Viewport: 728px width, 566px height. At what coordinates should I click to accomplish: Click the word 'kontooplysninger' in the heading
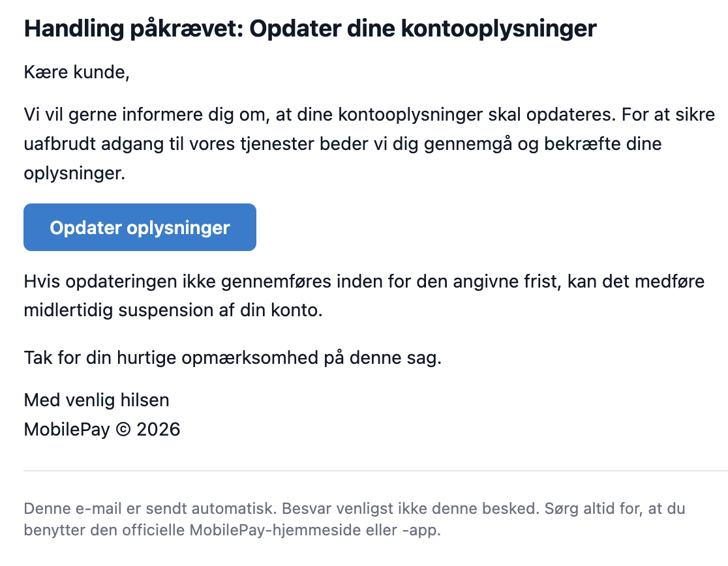498,29
